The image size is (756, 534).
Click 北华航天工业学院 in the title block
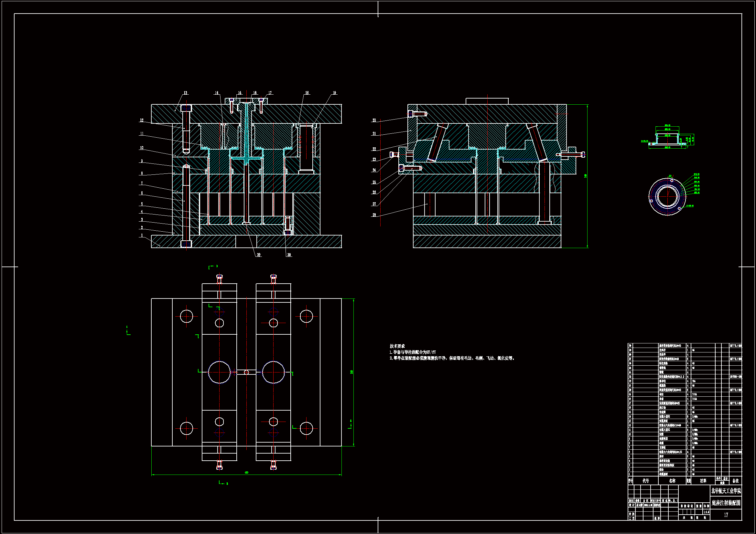click(x=726, y=491)
